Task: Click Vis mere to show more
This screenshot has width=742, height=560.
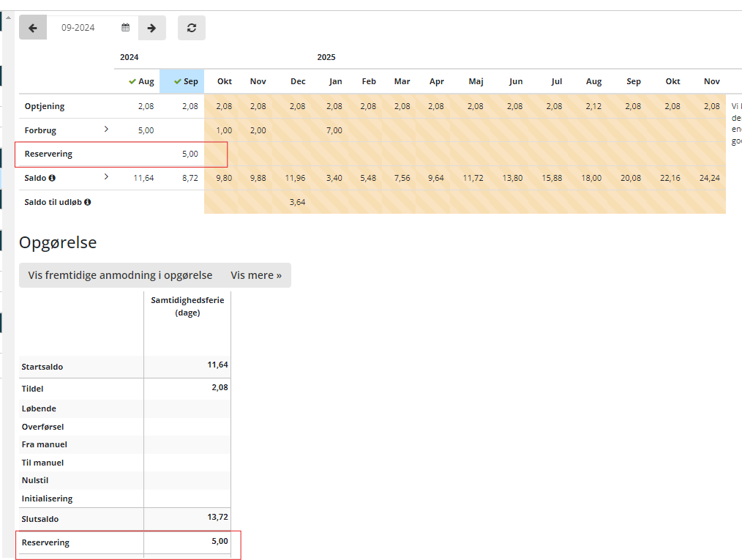Action: [x=256, y=275]
